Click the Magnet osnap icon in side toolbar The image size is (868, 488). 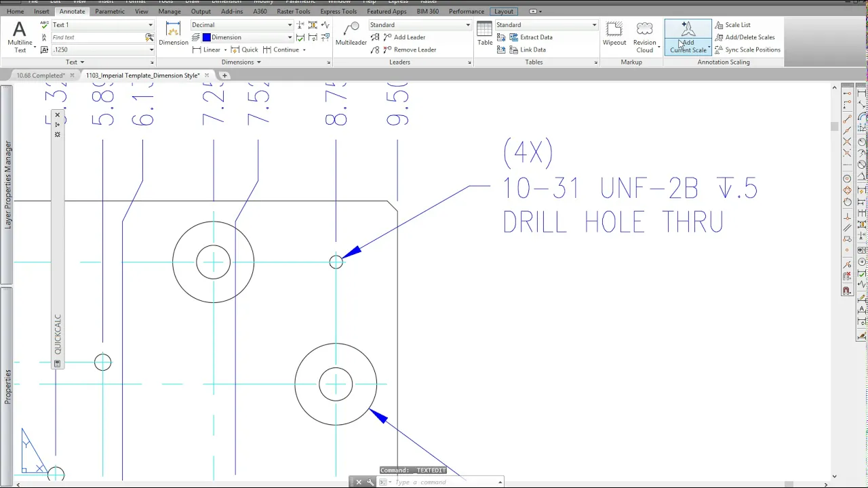(x=847, y=291)
